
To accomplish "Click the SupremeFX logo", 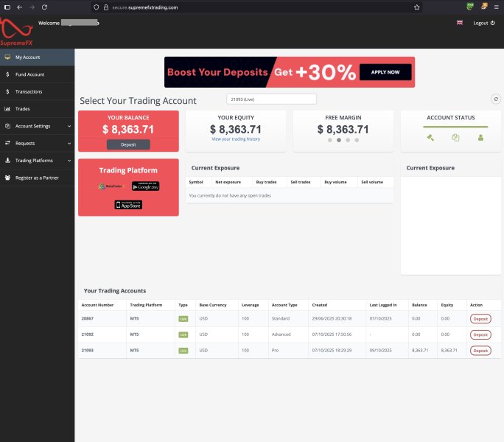I will [16, 31].
